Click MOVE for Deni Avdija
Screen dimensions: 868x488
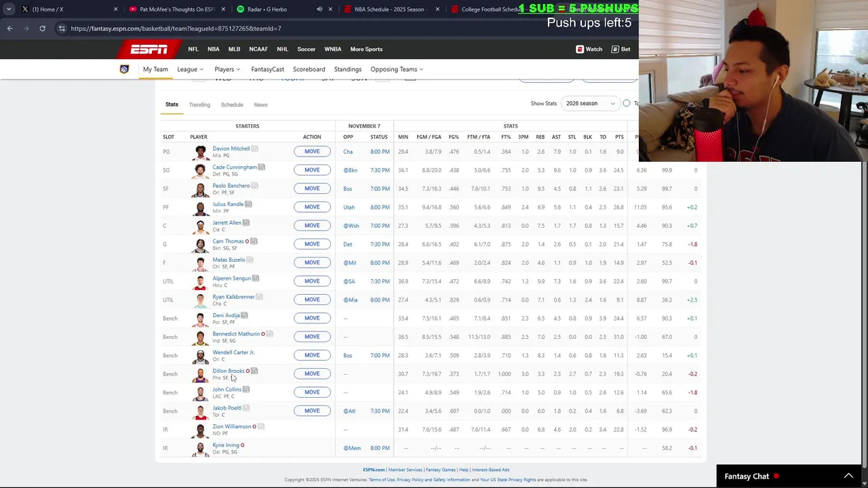coord(312,318)
